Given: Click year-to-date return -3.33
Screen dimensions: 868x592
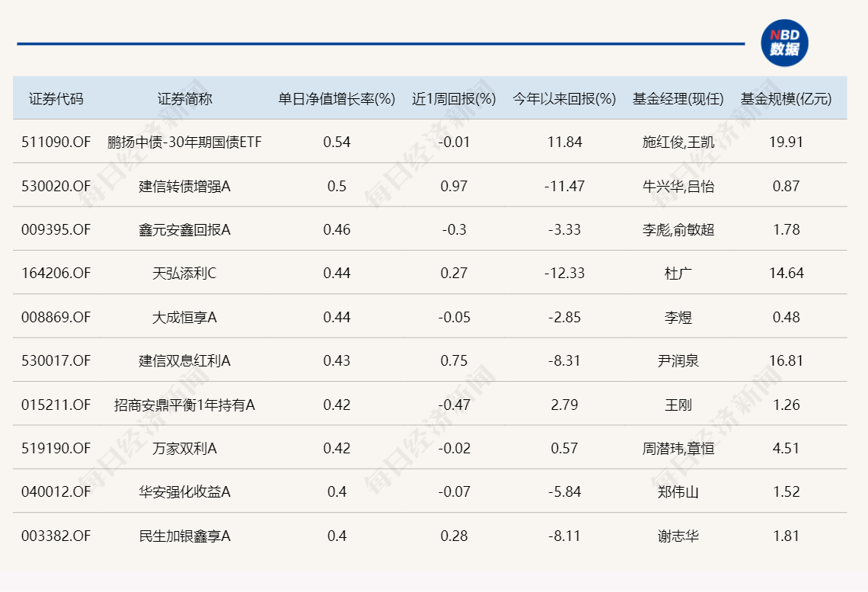Looking at the screenshot, I should 565,229.
